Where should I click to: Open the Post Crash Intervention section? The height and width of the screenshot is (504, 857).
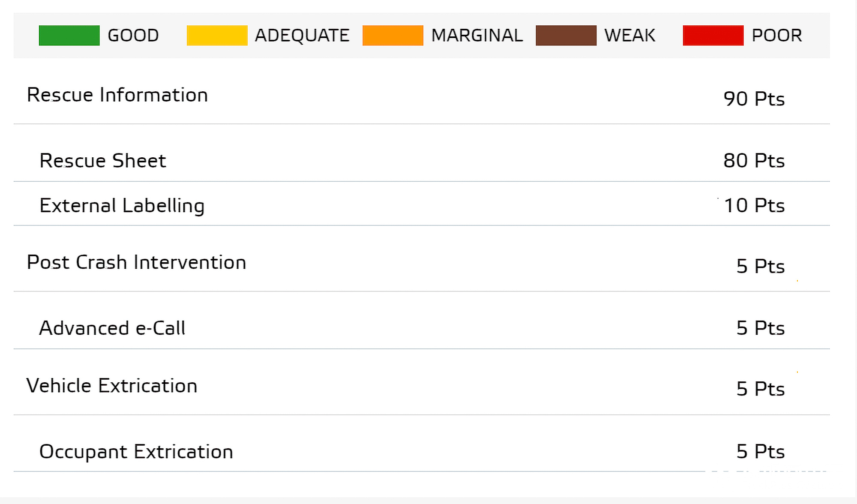136,262
